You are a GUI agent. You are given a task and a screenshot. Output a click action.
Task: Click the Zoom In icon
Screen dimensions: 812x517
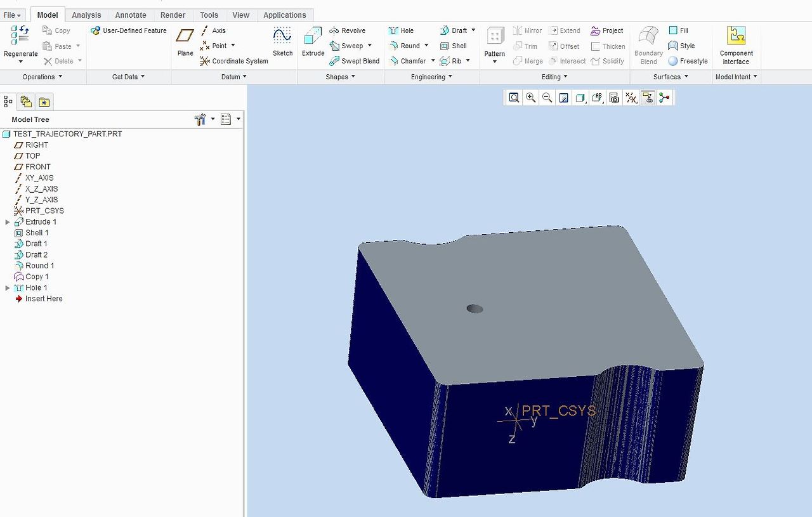(531, 98)
